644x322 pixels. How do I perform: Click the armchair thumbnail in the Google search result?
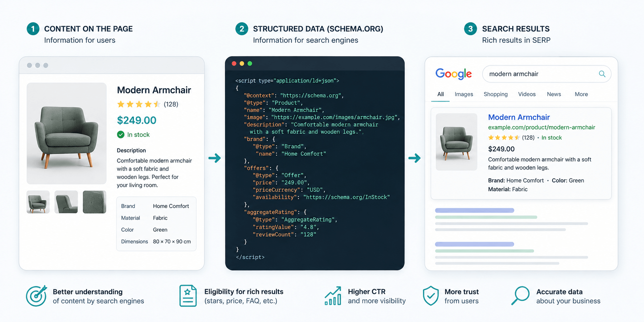pos(456,142)
